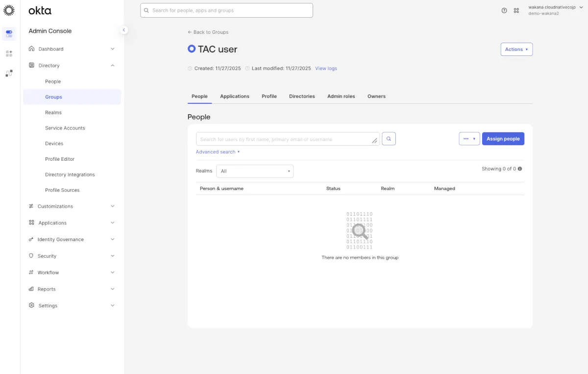Click the workflow connector icon in left rail

pyautogui.click(x=9, y=73)
